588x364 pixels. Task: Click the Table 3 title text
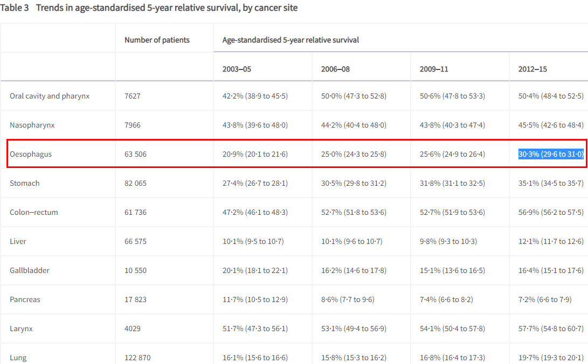(x=149, y=8)
